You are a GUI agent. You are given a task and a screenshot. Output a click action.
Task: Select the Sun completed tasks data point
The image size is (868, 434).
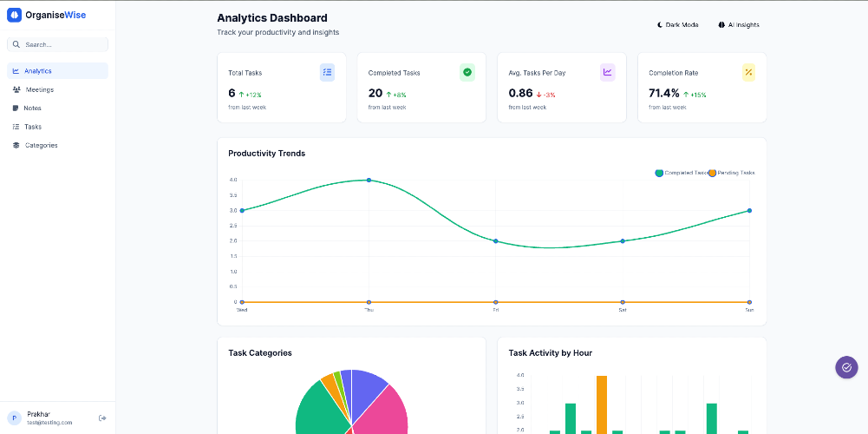tap(749, 211)
